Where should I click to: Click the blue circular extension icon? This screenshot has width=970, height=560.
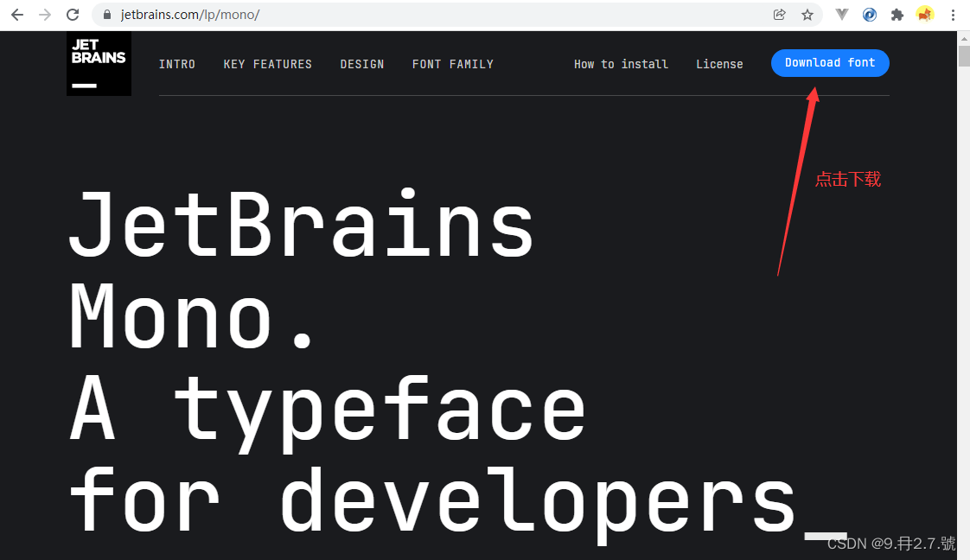[x=869, y=15]
